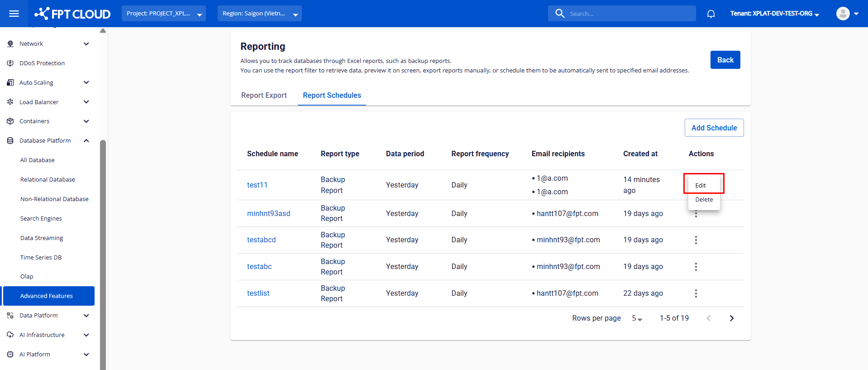This screenshot has width=868, height=370.
Task: Open the hamburger navigation menu
Action: click(14, 14)
